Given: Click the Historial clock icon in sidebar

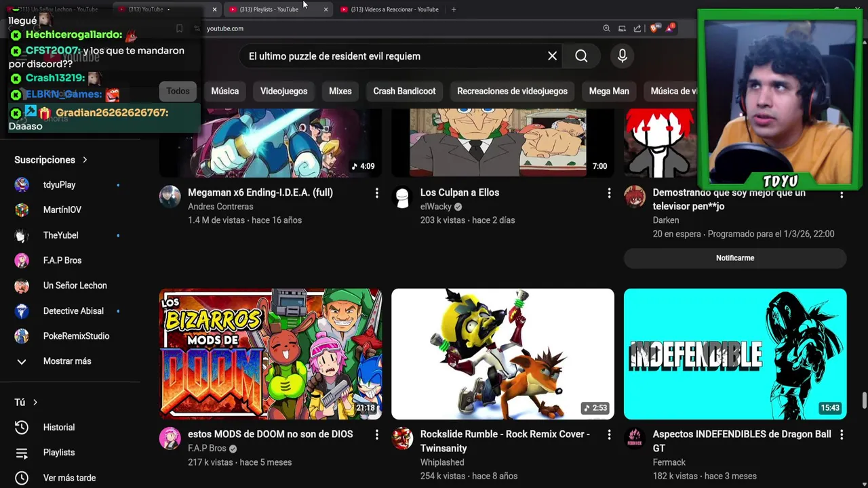Looking at the screenshot, I should [x=22, y=428].
